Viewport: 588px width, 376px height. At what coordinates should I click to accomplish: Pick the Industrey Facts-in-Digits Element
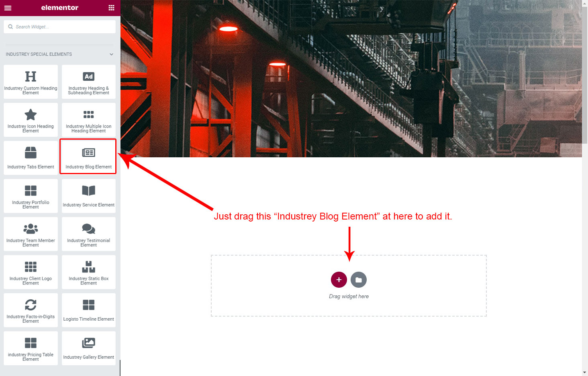[x=31, y=310]
